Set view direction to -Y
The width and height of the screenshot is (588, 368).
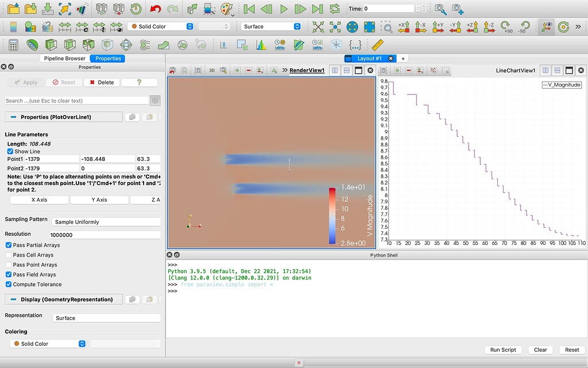pos(455,26)
